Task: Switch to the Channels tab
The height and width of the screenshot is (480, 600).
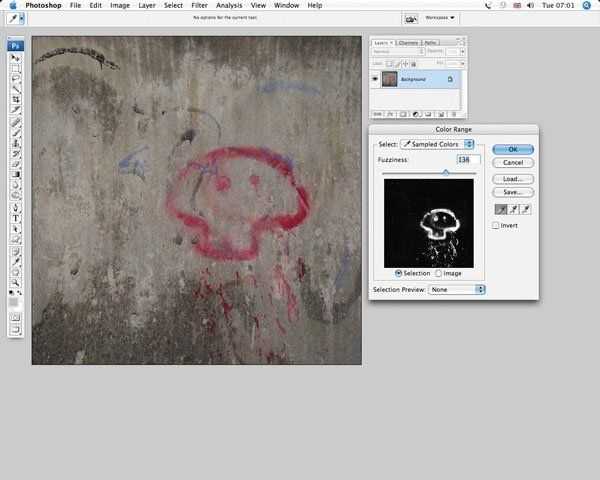Action: [408, 42]
